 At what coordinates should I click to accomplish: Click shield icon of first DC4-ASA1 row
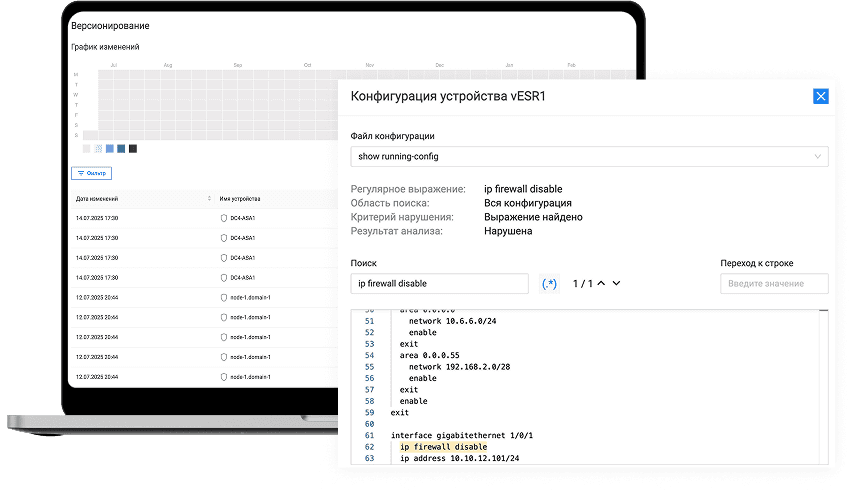(224, 217)
